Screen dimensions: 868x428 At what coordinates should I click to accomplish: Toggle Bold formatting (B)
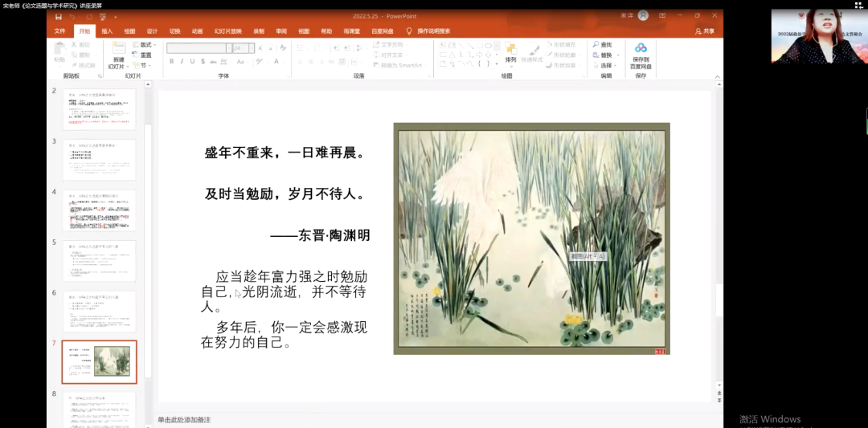click(x=172, y=61)
